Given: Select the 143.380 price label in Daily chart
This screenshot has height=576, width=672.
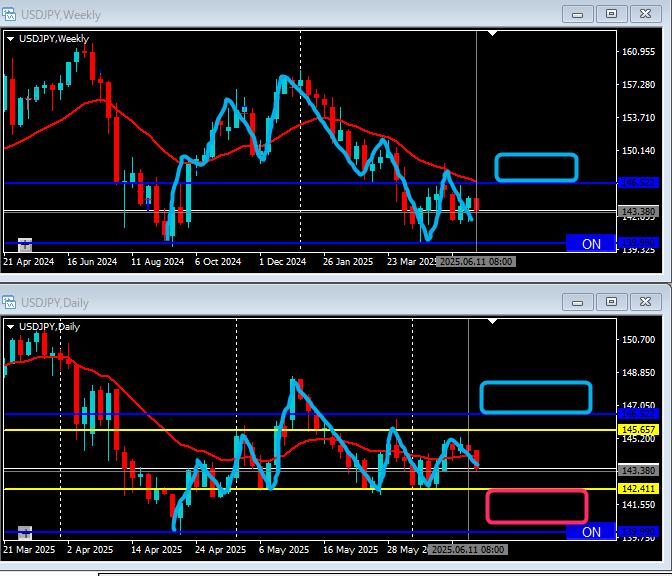Looking at the screenshot, I should tap(638, 471).
